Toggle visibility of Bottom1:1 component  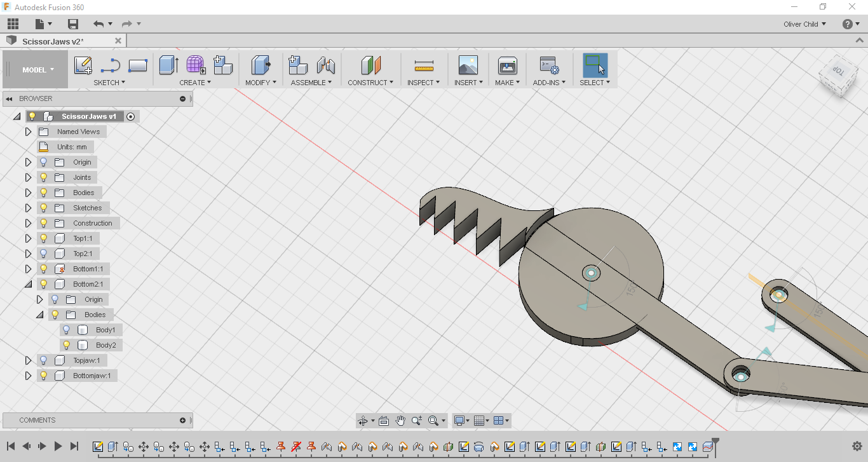click(43, 269)
